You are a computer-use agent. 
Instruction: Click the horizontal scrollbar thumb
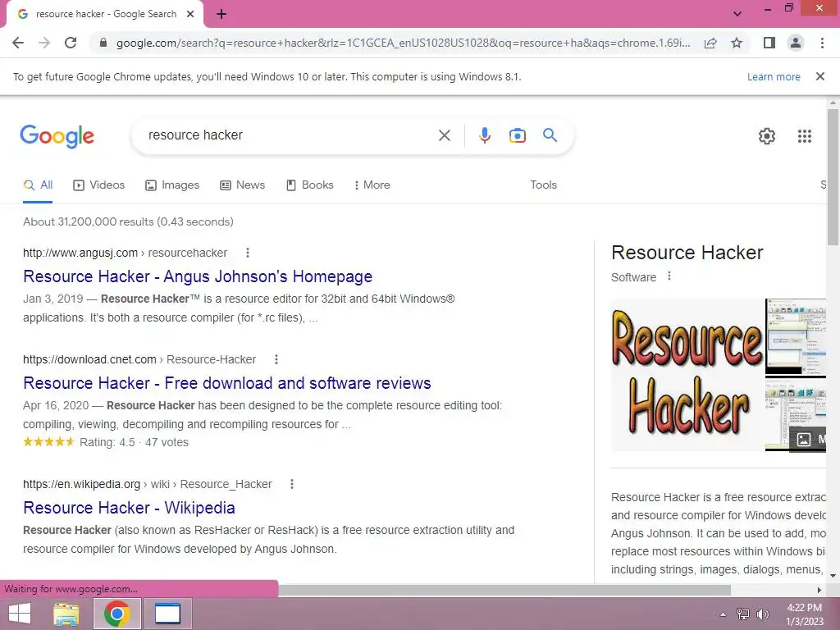click(x=504, y=590)
